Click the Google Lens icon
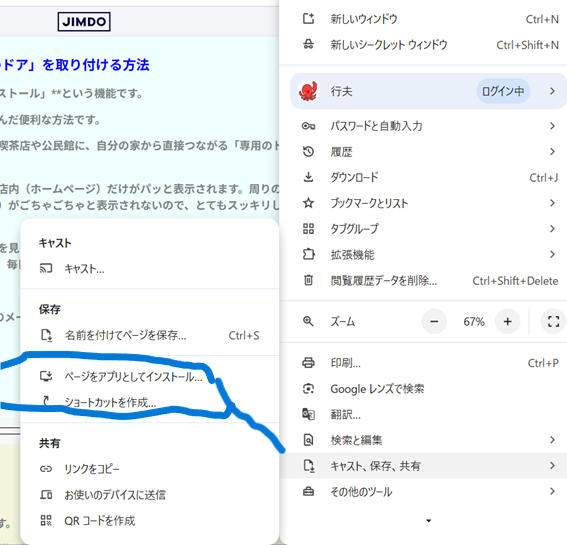567x545 pixels. point(308,388)
